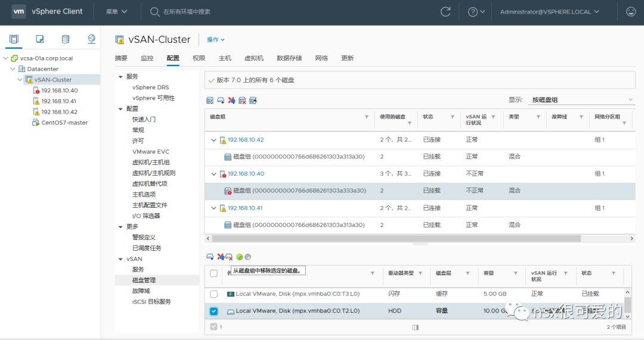This screenshot has height=340, width=644.
Task: Open the help question-mark menu
Action: click(476, 12)
